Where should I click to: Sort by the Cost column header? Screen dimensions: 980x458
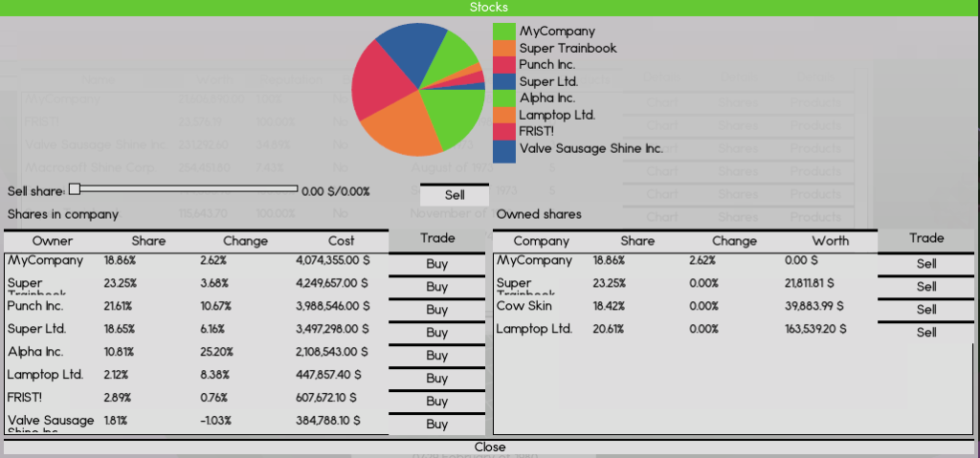click(x=342, y=241)
